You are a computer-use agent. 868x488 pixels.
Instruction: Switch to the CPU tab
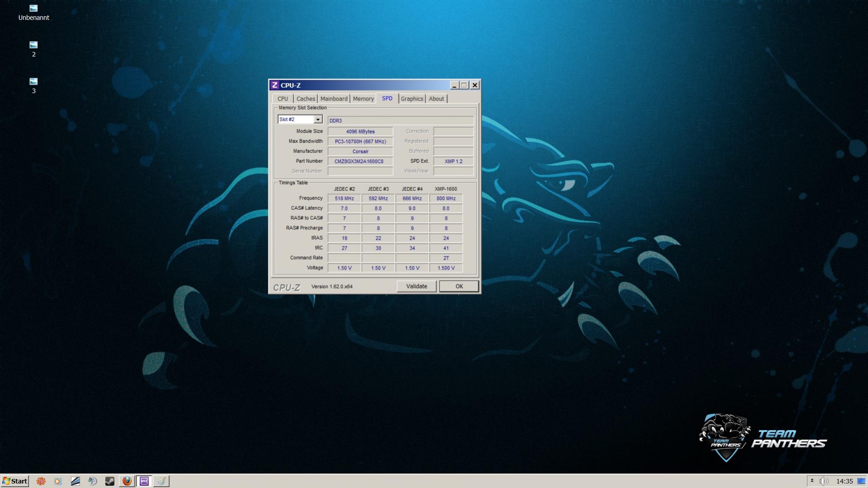point(283,99)
